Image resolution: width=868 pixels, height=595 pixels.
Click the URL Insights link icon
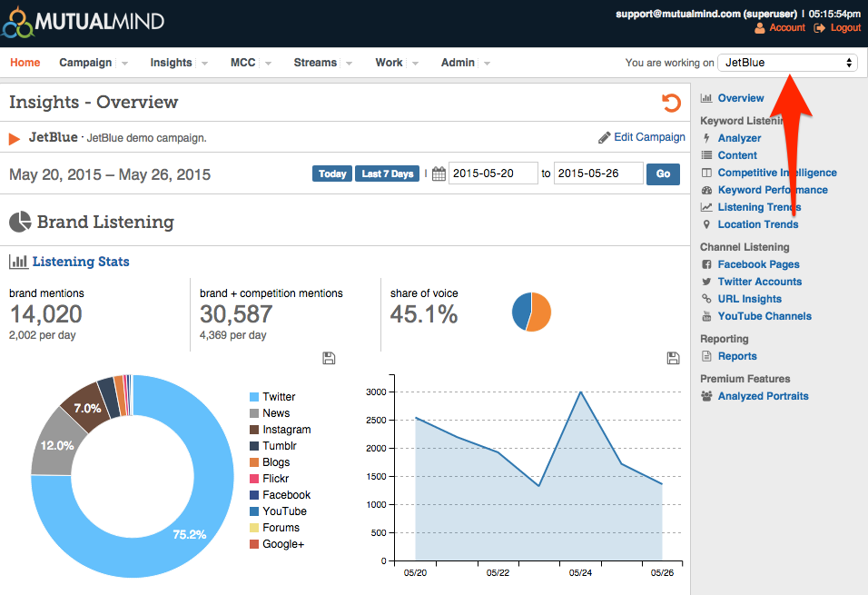pos(706,299)
